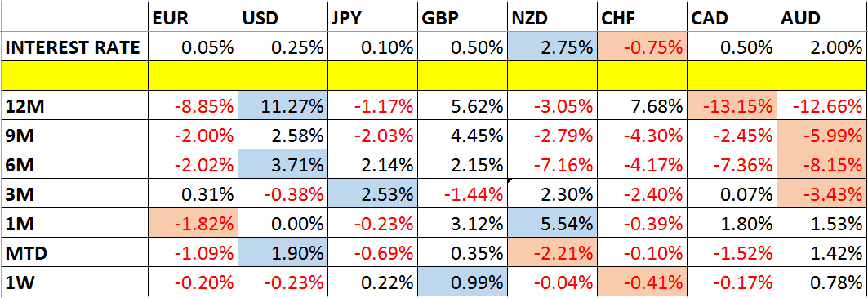Select the GBP 1W cell 0.99%
Viewport: 868px width, 298px height.
[x=462, y=282]
